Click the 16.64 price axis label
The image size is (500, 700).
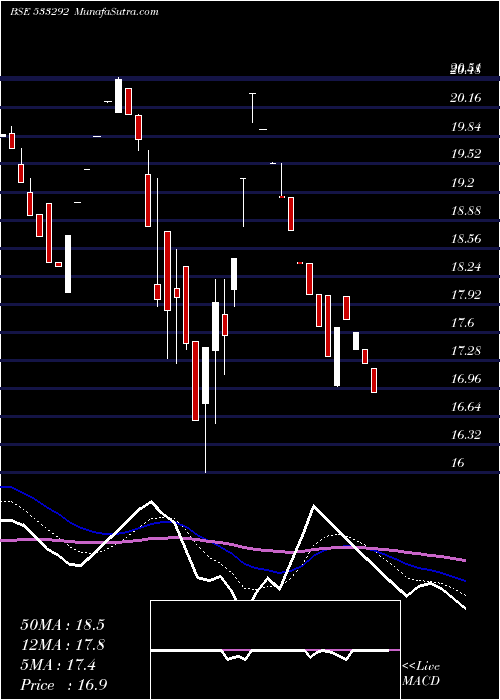pos(466,407)
